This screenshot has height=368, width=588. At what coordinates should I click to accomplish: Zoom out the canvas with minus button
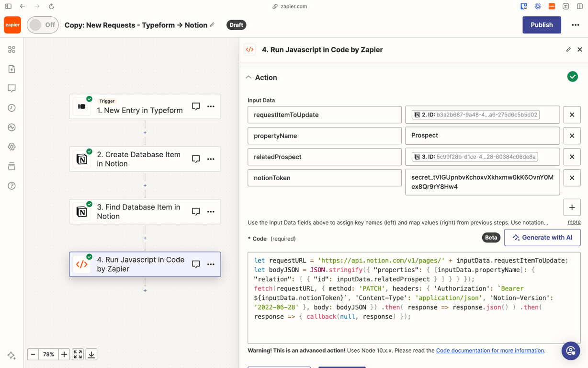[33, 355]
